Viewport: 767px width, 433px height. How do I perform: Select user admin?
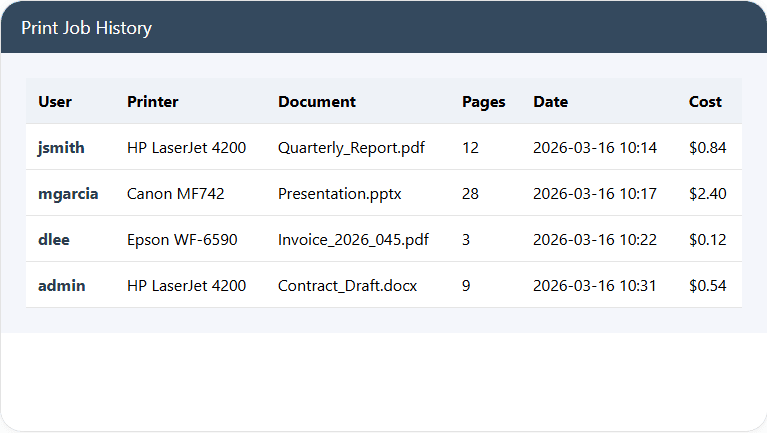[62, 286]
